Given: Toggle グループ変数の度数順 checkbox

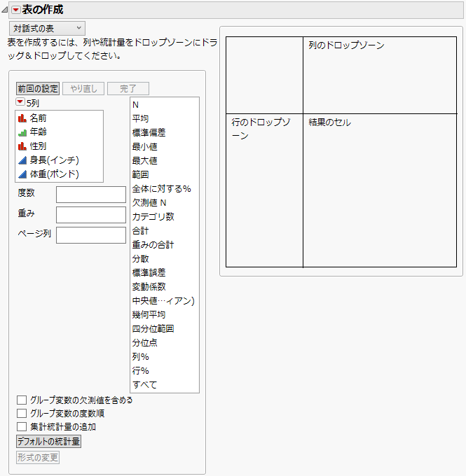Looking at the screenshot, I should (x=22, y=414).
